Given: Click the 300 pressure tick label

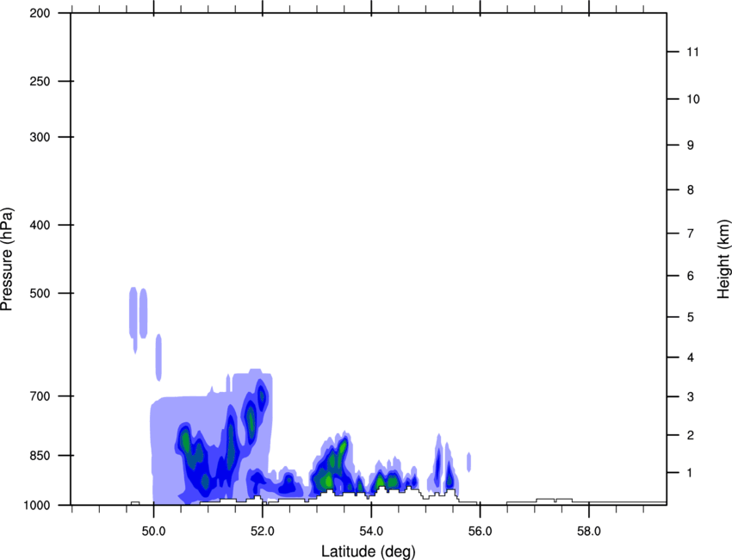Looking at the screenshot, I should pos(40,137).
